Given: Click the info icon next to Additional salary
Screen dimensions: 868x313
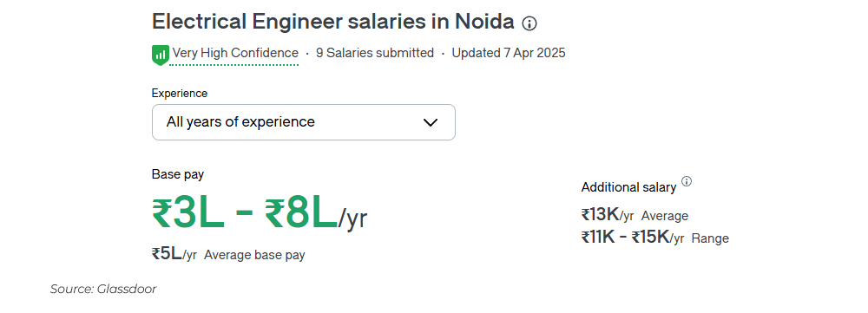Looking at the screenshot, I should 687,181.
